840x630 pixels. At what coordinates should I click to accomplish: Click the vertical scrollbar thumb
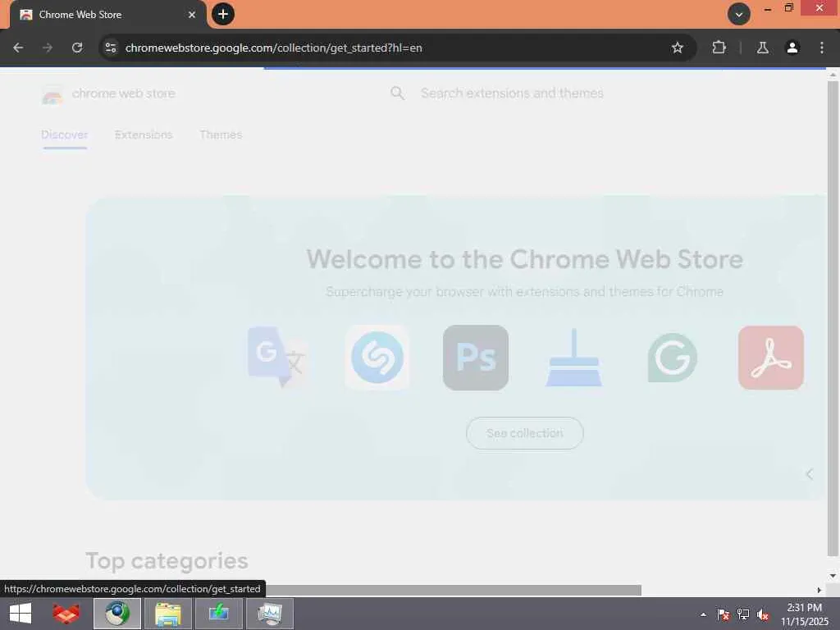[833, 319]
